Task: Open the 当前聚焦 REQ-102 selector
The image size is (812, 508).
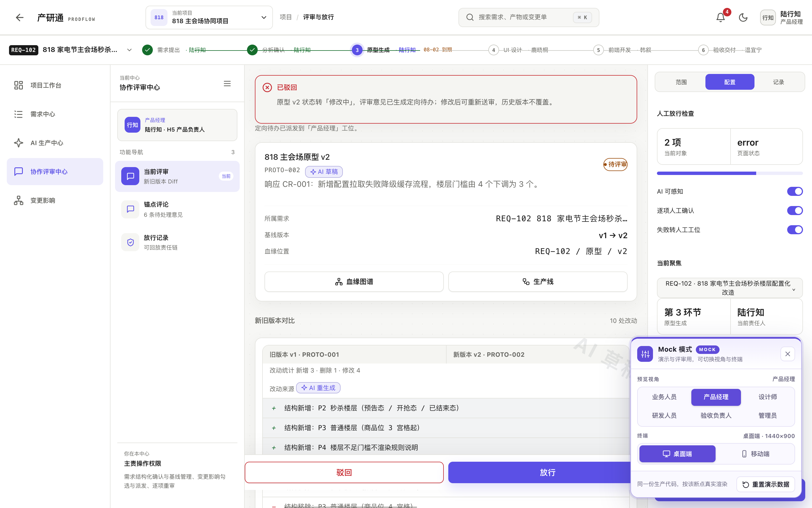Action: [x=729, y=288]
